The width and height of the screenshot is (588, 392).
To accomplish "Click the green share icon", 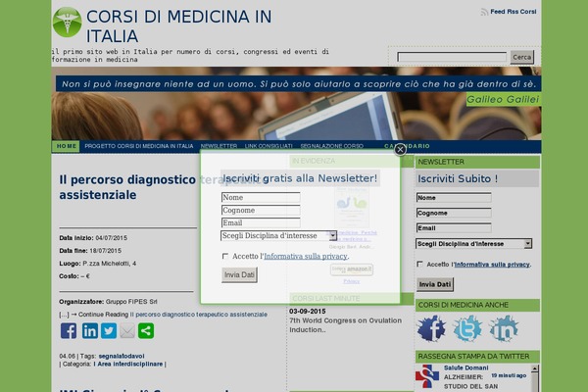I will (x=146, y=331).
